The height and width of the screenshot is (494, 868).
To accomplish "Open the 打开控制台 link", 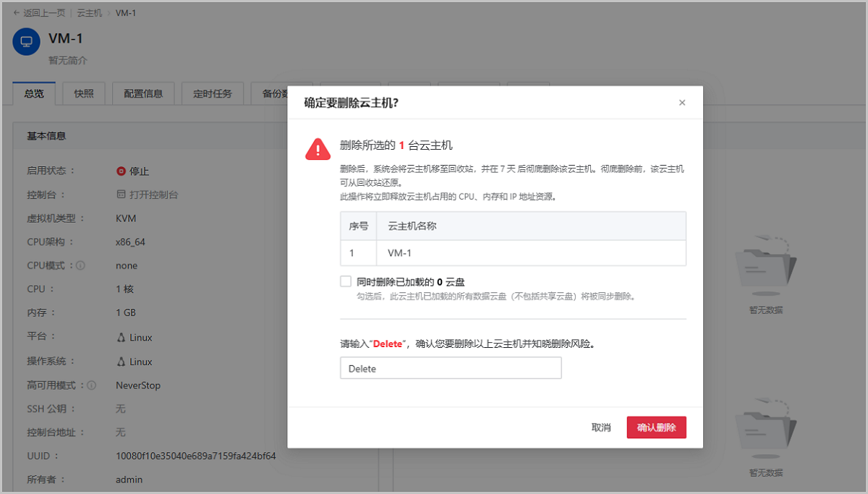I will 153,195.
